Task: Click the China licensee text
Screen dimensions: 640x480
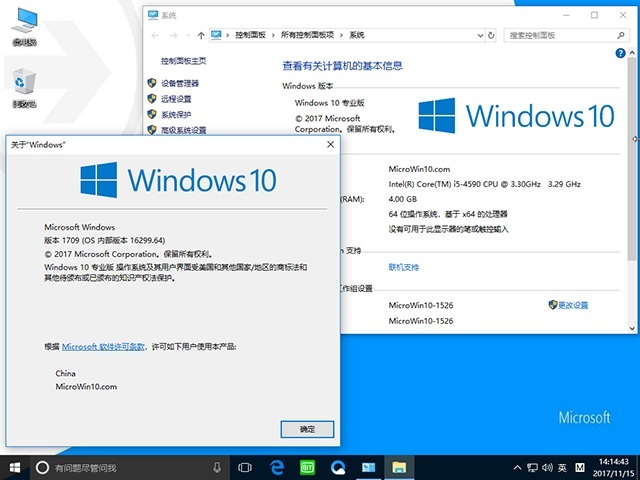Action: pyautogui.click(x=65, y=373)
